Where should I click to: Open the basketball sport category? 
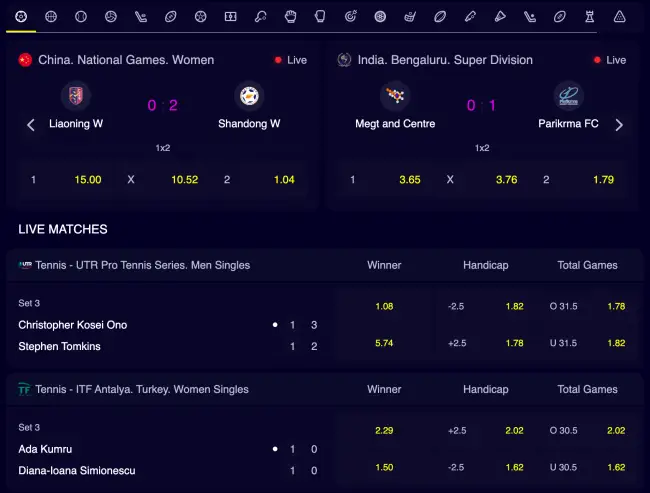tap(51, 17)
